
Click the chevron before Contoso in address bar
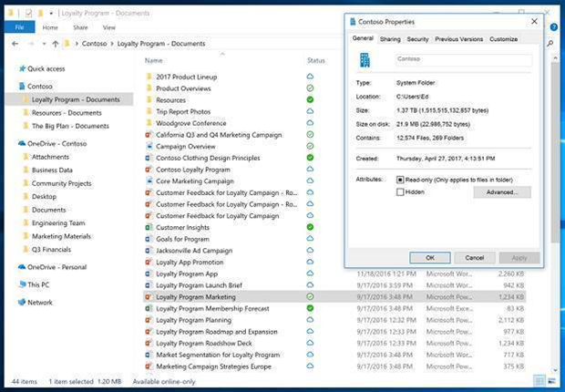77,44
